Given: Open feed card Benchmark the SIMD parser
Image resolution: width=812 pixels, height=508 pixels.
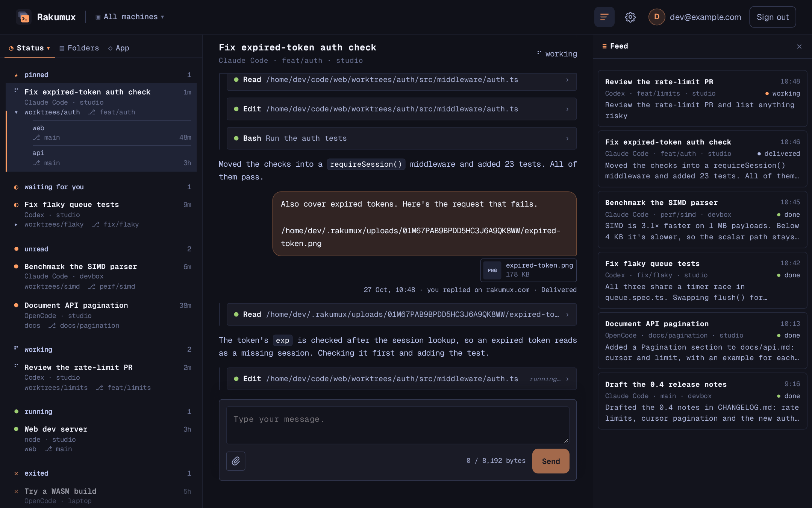Looking at the screenshot, I should click(x=702, y=219).
